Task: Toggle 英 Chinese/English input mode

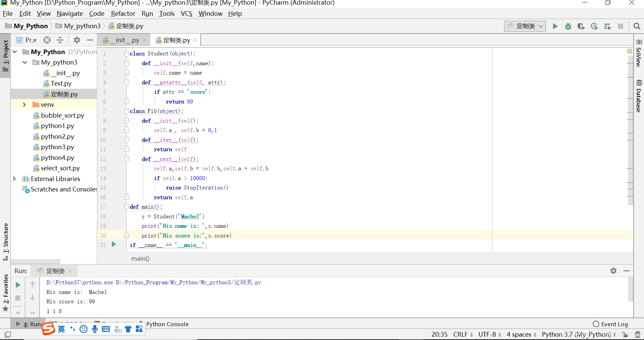Action: [61, 329]
